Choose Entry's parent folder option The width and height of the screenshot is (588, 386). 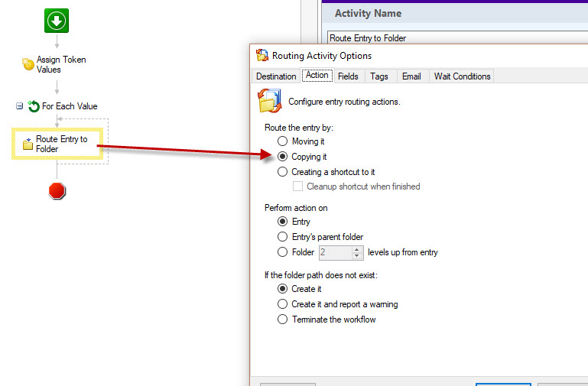click(282, 237)
